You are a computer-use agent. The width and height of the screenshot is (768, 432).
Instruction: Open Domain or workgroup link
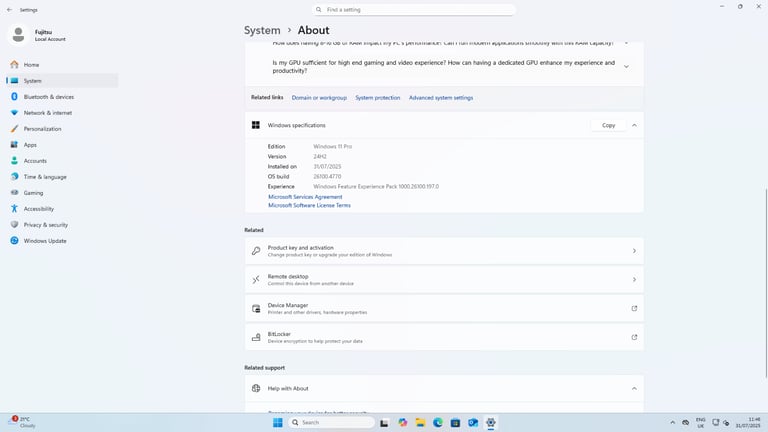click(319, 98)
